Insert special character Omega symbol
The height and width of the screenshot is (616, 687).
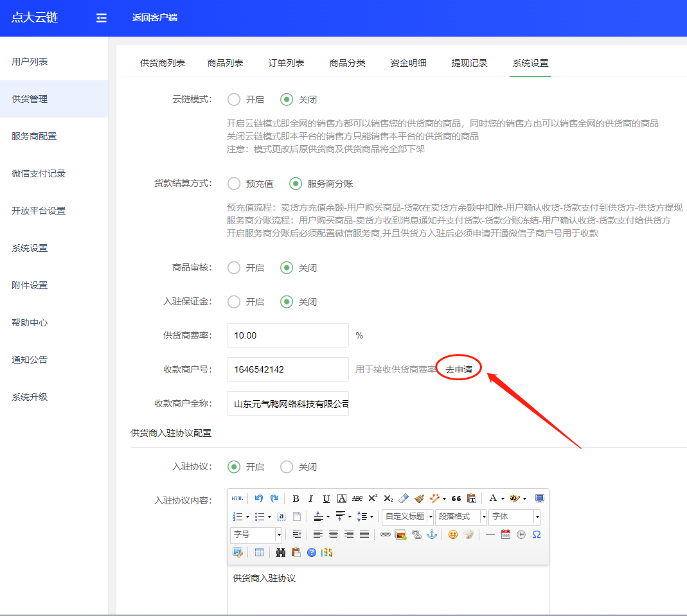pos(537,534)
